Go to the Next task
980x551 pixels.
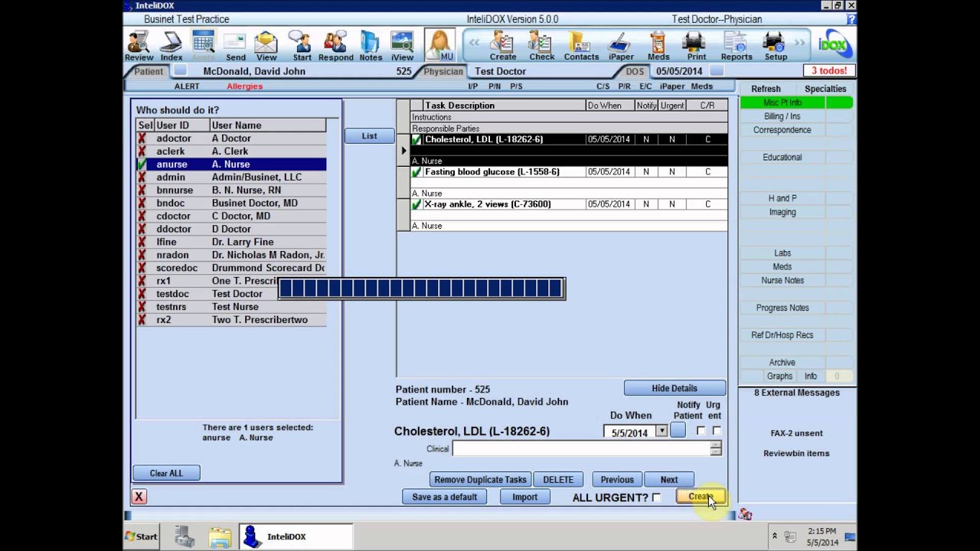tap(669, 480)
